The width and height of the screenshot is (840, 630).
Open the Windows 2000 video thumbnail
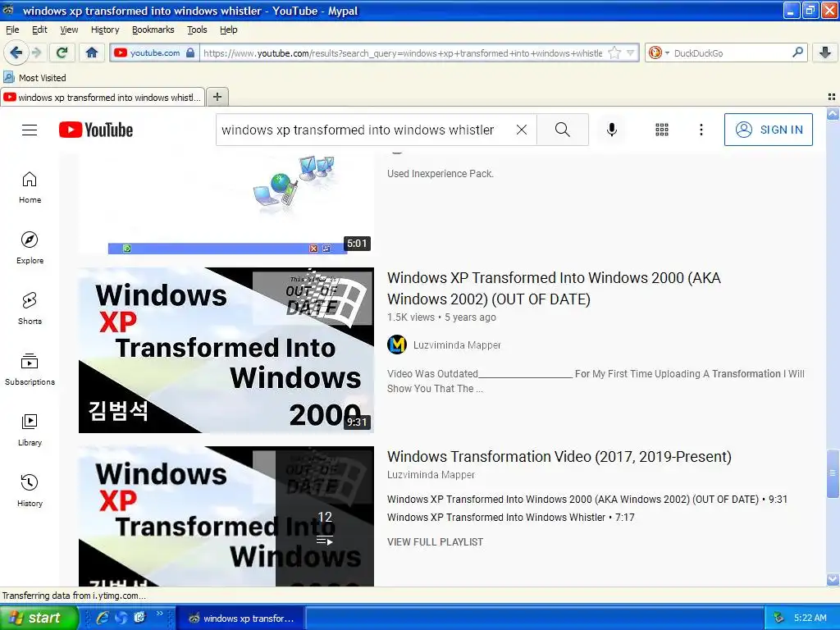click(x=226, y=350)
